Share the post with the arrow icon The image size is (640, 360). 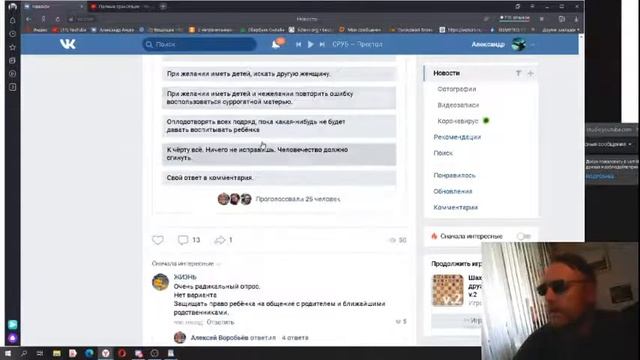220,240
